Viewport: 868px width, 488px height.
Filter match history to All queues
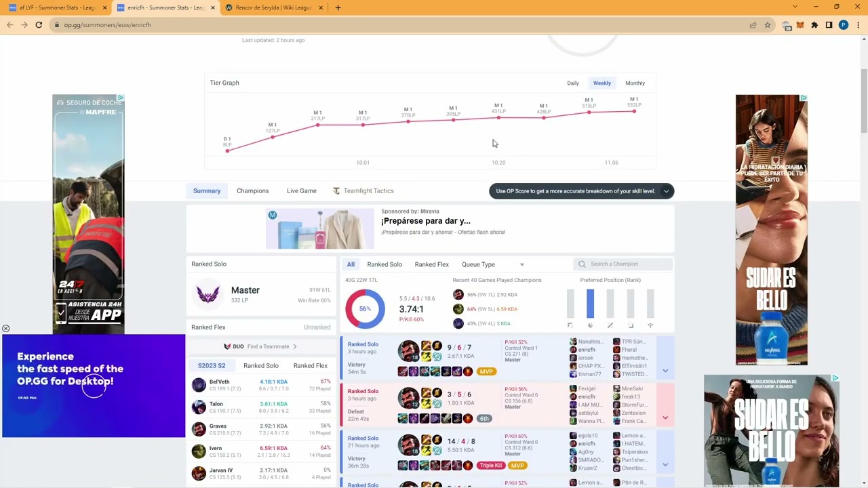pyautogui.click(x=351, y=264)
